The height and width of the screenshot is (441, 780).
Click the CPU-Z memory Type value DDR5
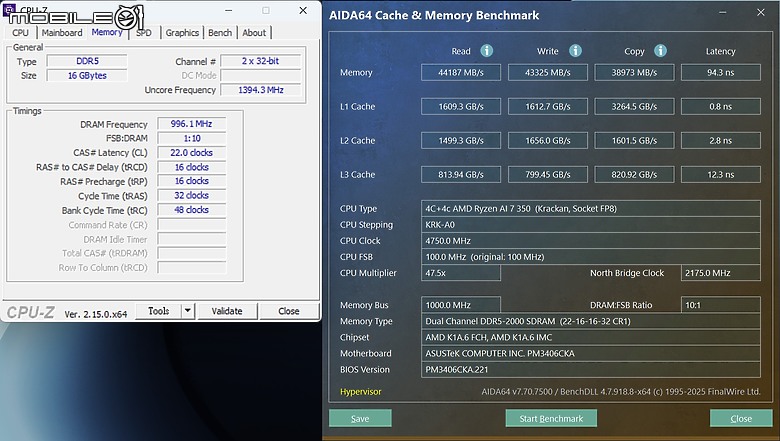tap(87, 61)
